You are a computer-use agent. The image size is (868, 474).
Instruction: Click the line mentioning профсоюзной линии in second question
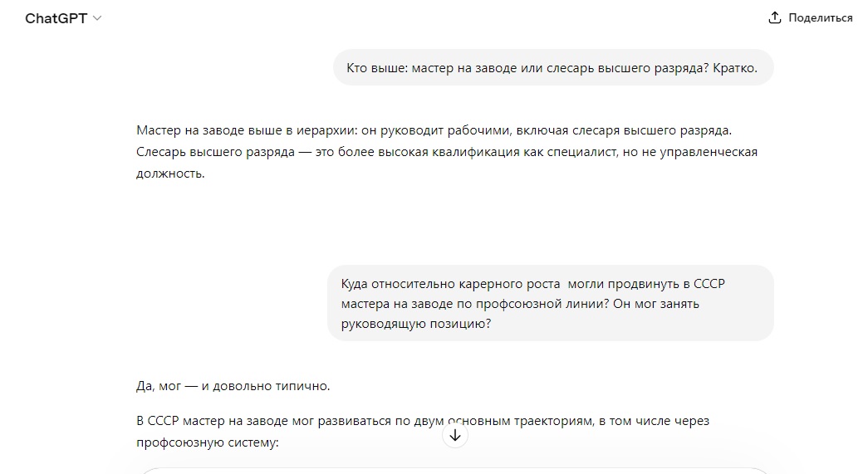(x=520, y=304)
